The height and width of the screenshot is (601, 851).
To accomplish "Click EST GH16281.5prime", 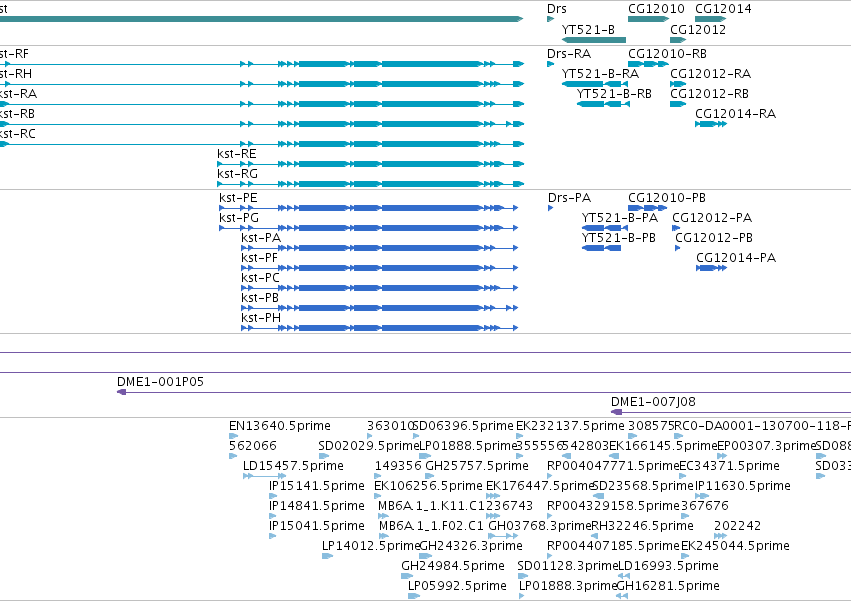I will [622, 596].
